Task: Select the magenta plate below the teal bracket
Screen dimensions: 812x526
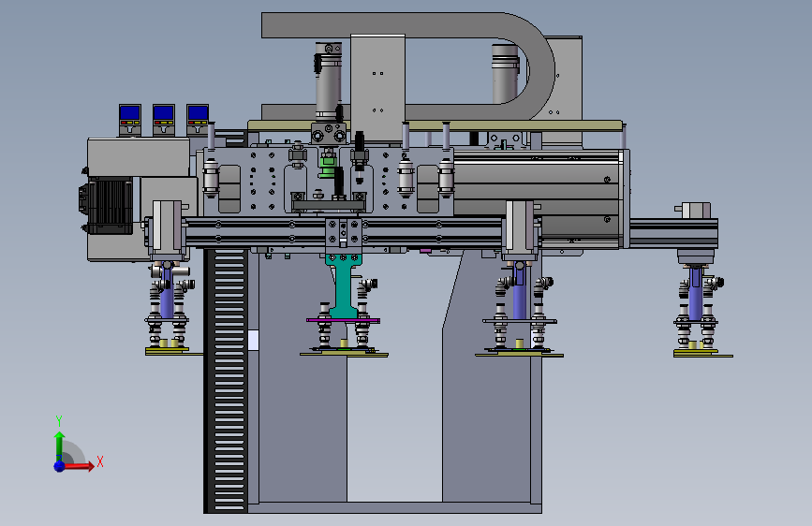Action: [x=343, y=321]
